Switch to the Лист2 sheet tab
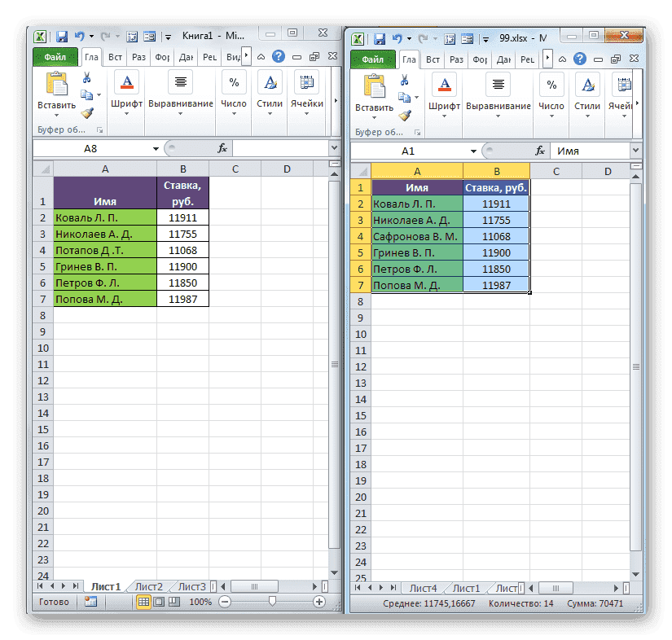This screenshot has height=640, width=672. 149,586
